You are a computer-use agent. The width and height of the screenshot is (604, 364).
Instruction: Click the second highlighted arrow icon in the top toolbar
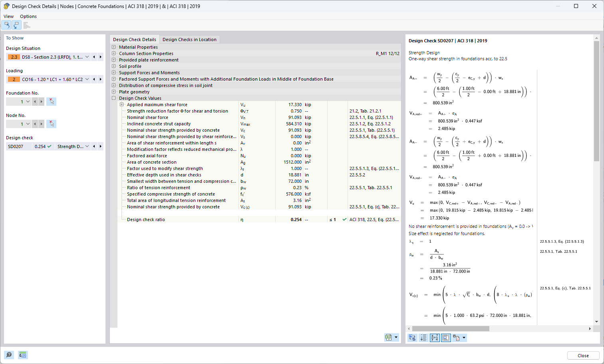point(16,25)
